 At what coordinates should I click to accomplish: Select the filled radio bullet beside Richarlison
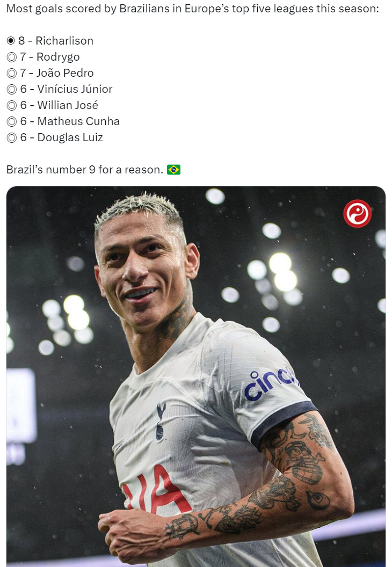[11, 41]
